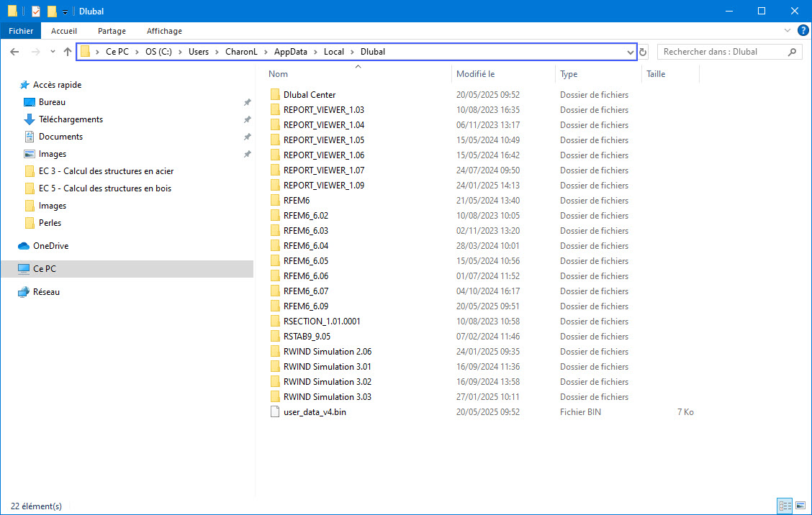The width and height of the screenshot is (812, 515).
Task: Select the Dlubal Center folder icon
Action: click(275, 95)
